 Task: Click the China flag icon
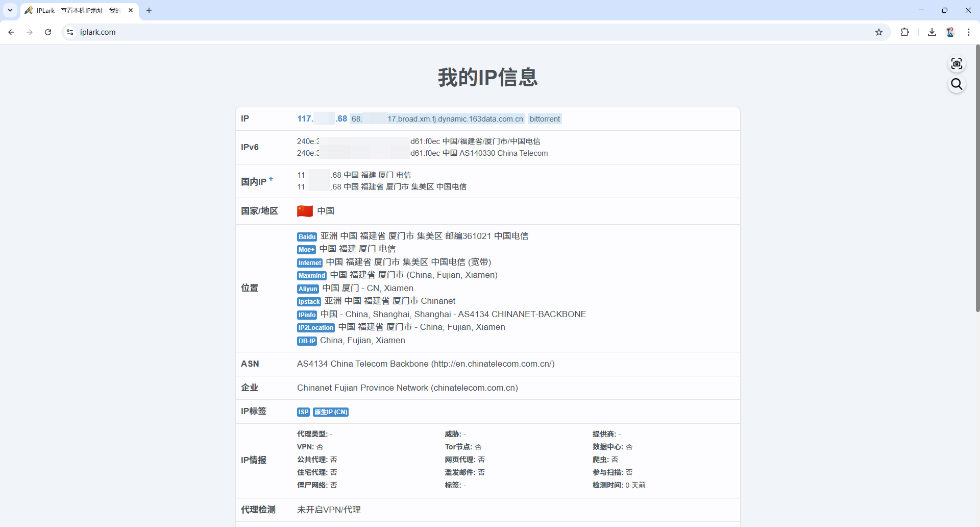point(305,211)
